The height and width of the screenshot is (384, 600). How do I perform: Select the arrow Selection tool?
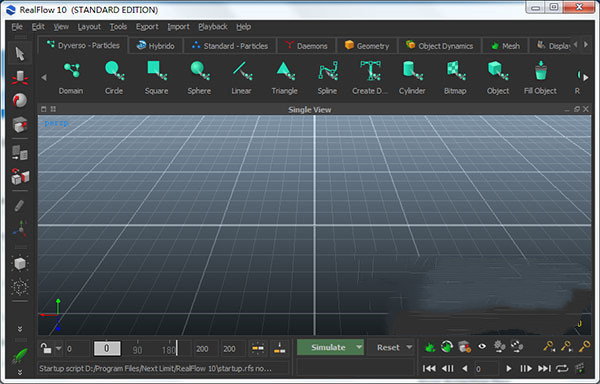click(20, 54)
